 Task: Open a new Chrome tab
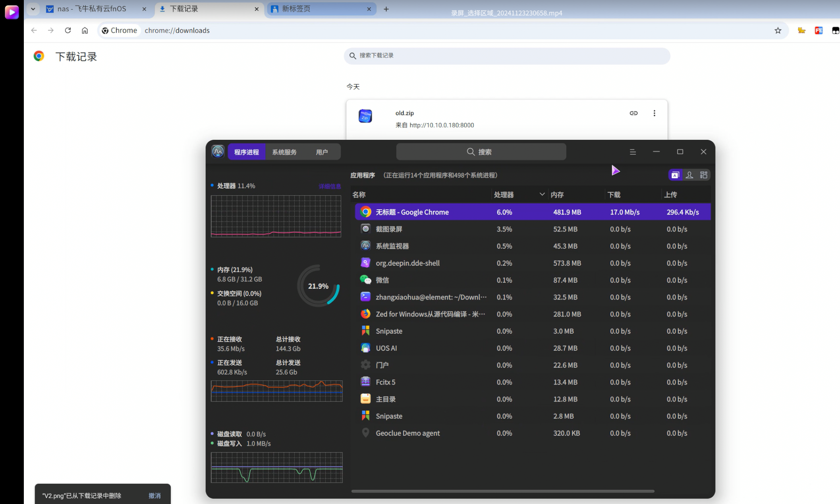pos(386,9)
